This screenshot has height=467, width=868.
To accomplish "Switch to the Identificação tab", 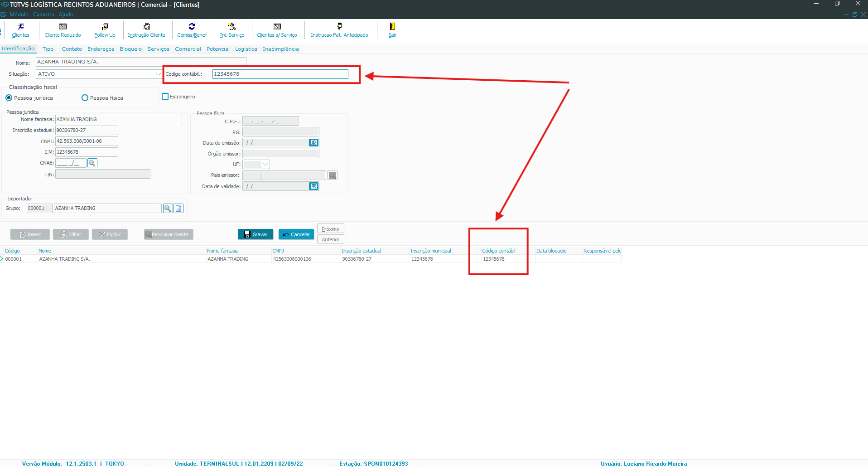I will click(18, 49).
